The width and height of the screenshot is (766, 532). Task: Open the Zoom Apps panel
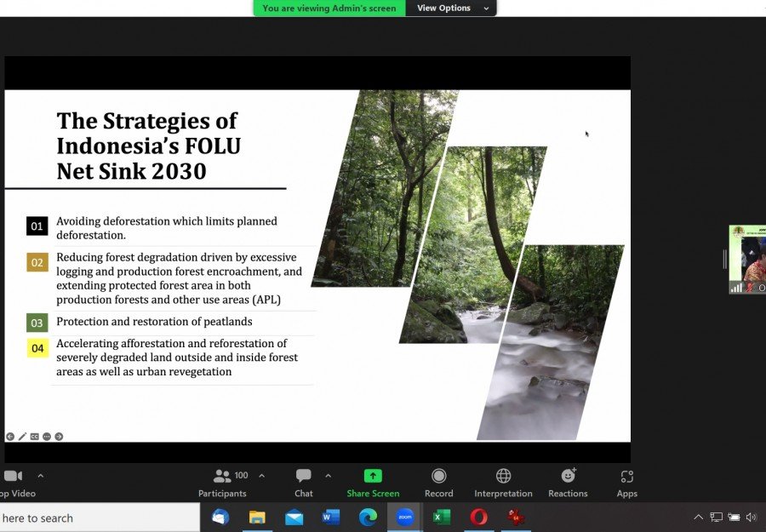(x=627, y=478)
